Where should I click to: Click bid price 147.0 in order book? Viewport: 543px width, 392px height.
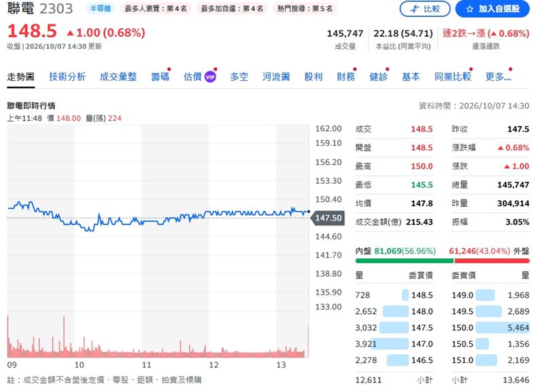(422, 344)
